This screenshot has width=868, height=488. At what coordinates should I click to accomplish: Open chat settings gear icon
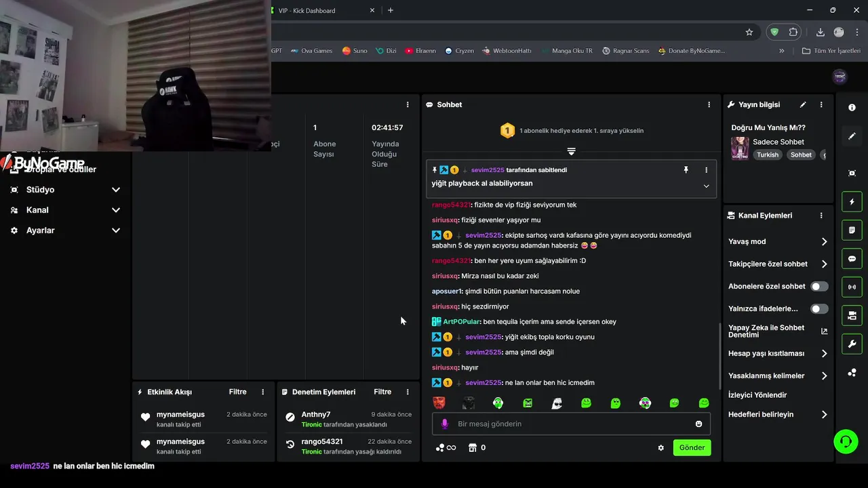[x=660, y=447]
